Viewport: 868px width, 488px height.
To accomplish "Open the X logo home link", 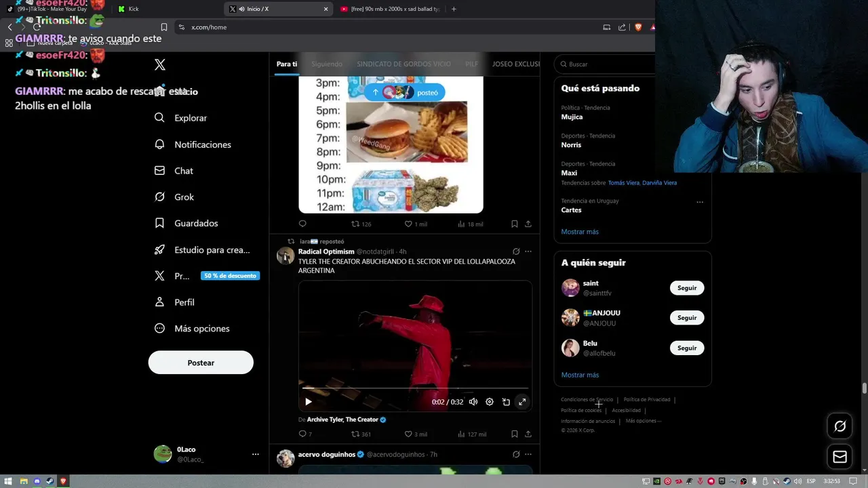I will click(160, 65).
